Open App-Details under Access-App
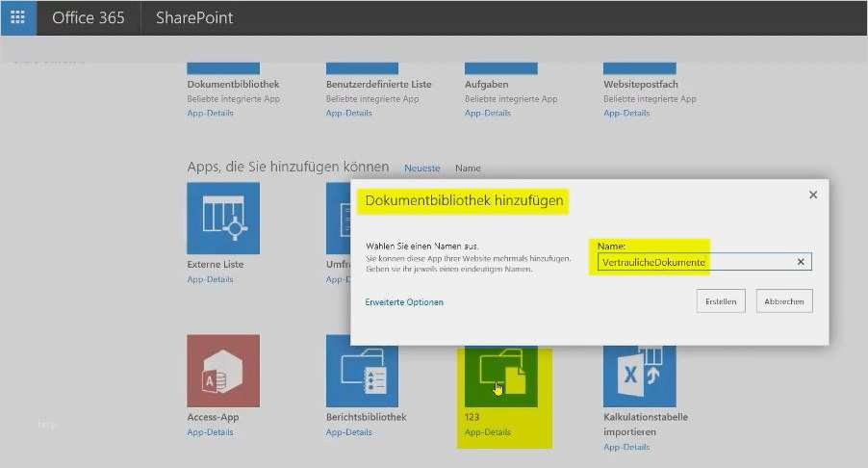The width and height of the screenshot is (868, 468). point(210,432)
